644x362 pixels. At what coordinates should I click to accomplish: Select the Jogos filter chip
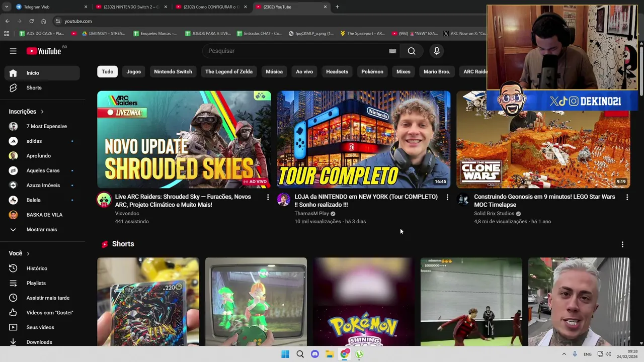point(134,71)
